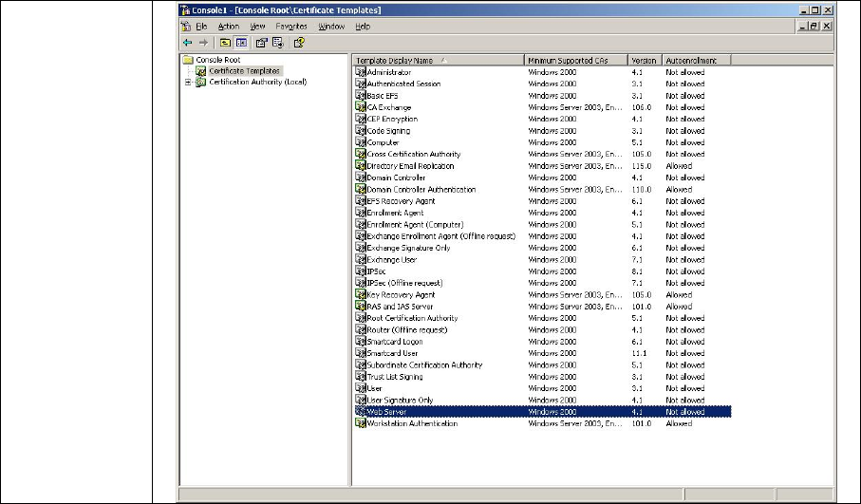This screenshot has height=504, width=861.
Task: Click the Back arrow toolbar button
Action: [188, 42]
